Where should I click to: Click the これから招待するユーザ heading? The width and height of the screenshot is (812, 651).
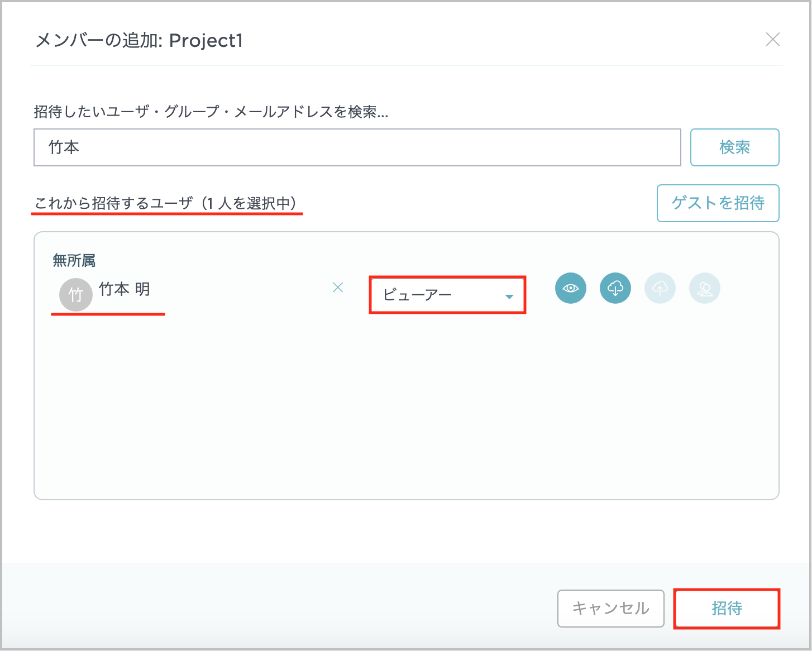166,203
